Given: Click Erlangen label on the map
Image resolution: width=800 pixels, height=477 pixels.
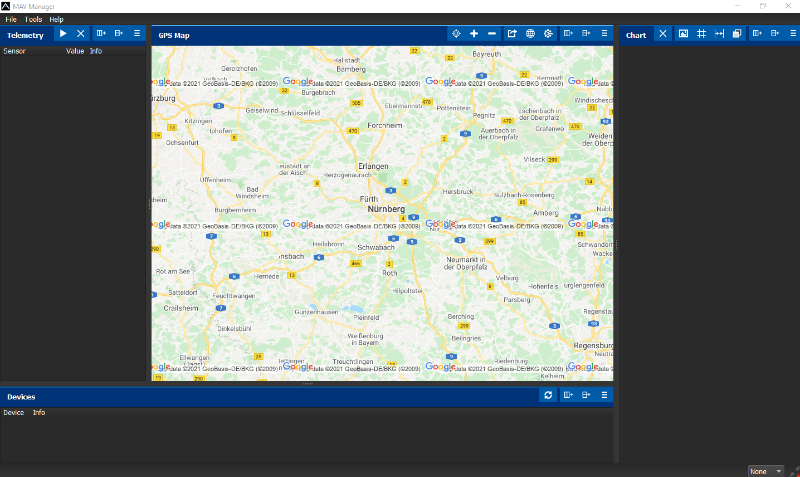Looking at the screenshot, I should (373, 166).
